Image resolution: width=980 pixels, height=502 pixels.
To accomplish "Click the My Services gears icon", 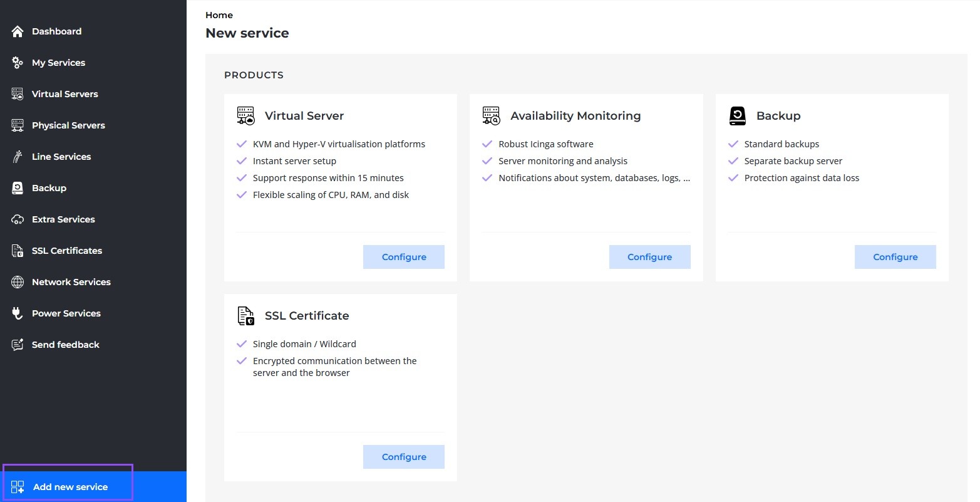I will 18,63.
